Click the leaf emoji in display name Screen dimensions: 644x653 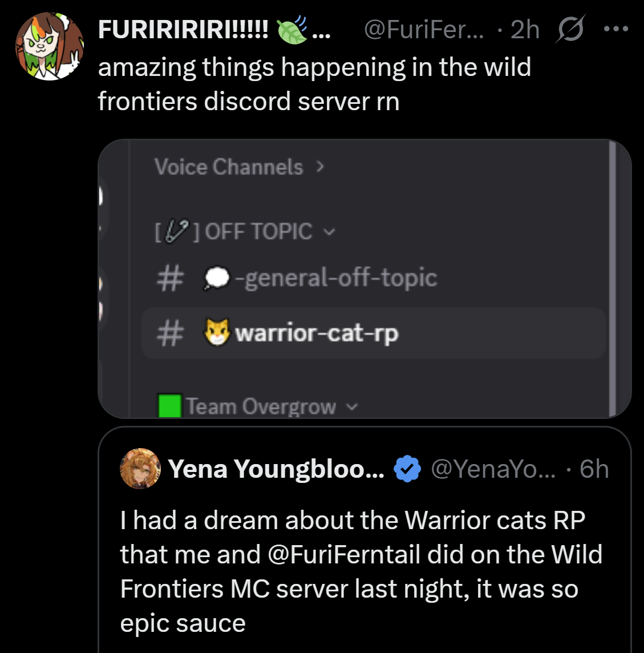tap(291, 30)
